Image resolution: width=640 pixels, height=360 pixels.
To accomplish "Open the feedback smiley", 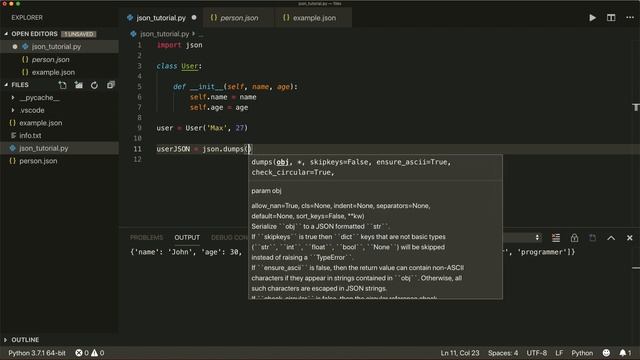I will 606,353.
